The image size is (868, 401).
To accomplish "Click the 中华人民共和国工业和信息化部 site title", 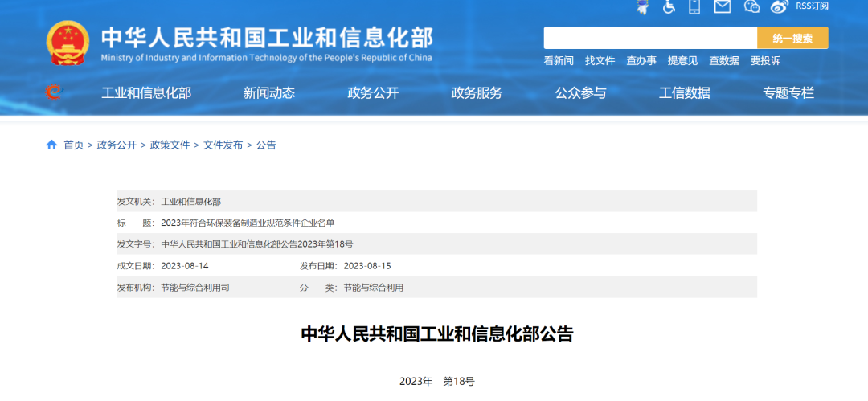I will coord(268,37).
